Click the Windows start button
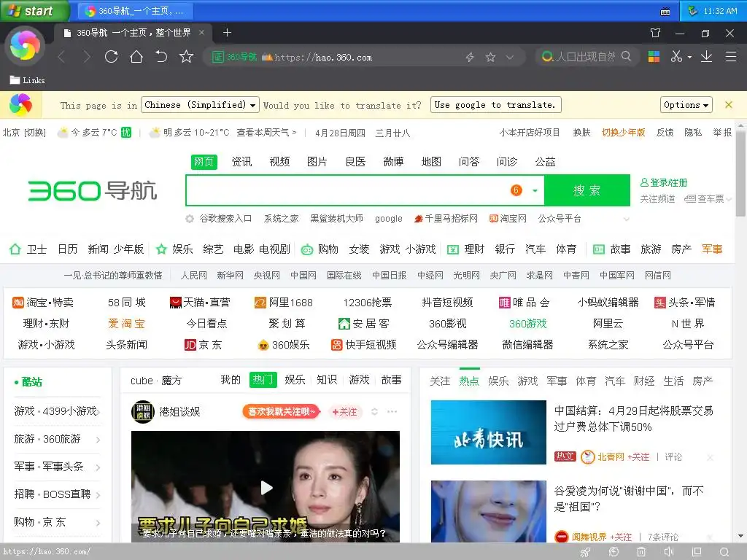This screenshot has width=747, height=560. [34, 10]
